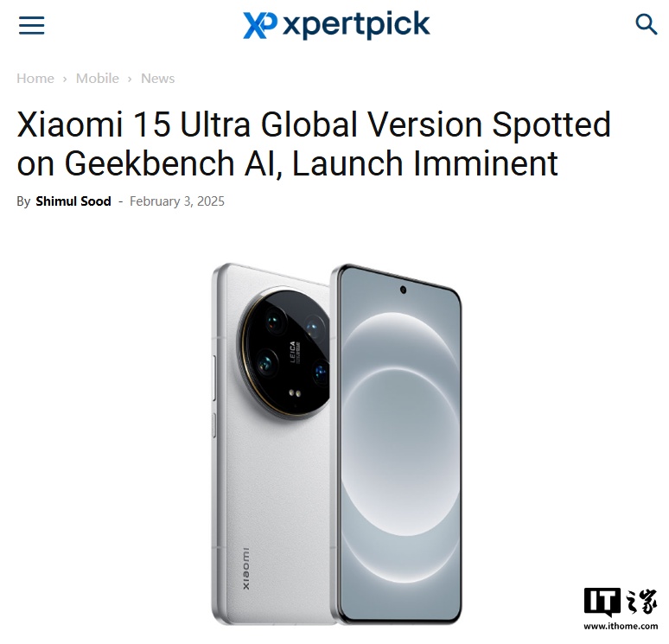Click the xiaomi branding on the phone back
The height and width of the screenshot is (644, 669).
pos(246,569)
